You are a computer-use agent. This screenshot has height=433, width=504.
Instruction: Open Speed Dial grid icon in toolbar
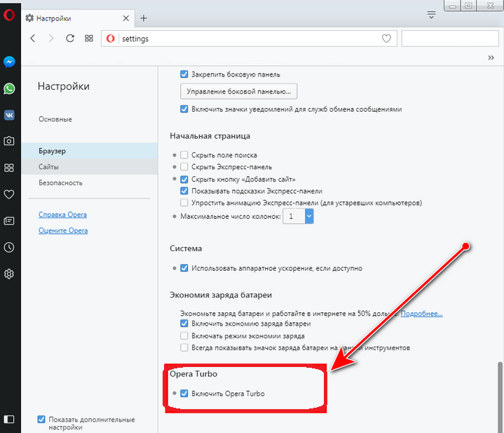(89, 39)
